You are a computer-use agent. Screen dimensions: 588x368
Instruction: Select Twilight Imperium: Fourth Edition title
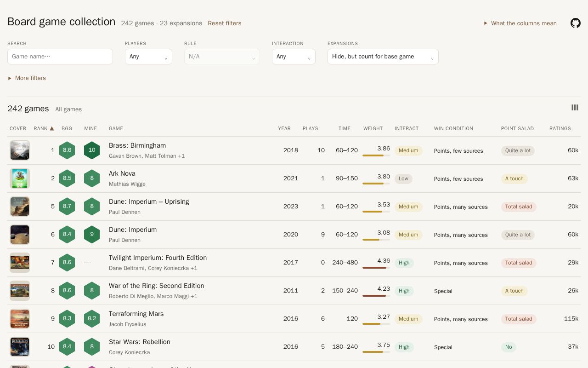158,258
